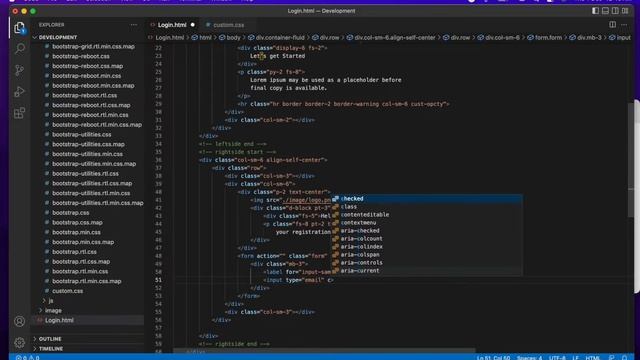Click UTF-8 encoding in status bar

click(x=557, y=358)
